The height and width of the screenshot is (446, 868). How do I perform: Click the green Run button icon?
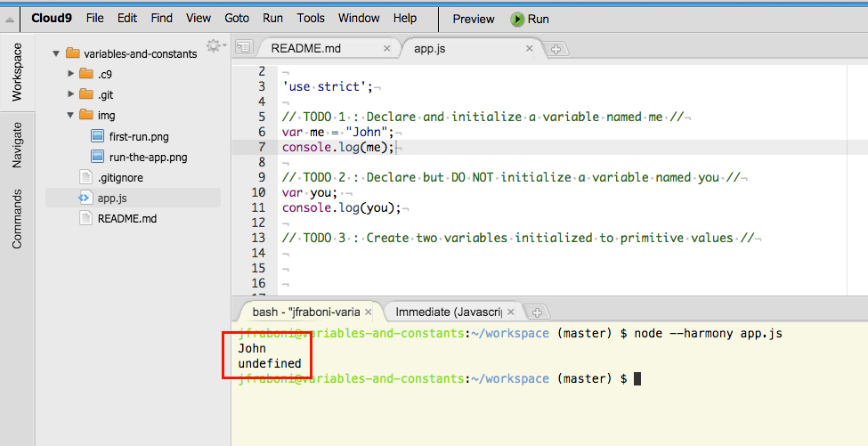[517, 20]
